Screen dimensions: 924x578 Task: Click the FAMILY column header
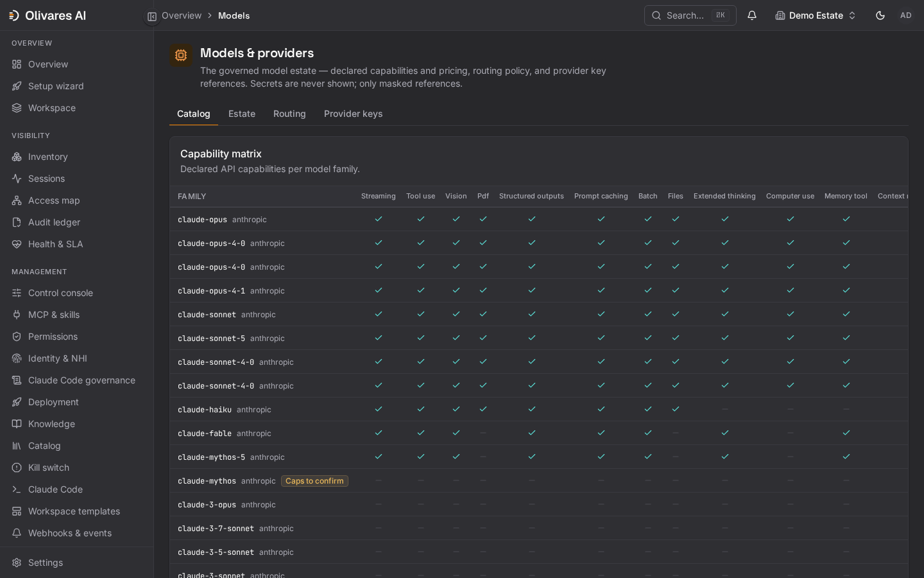[x=192, y=197]
